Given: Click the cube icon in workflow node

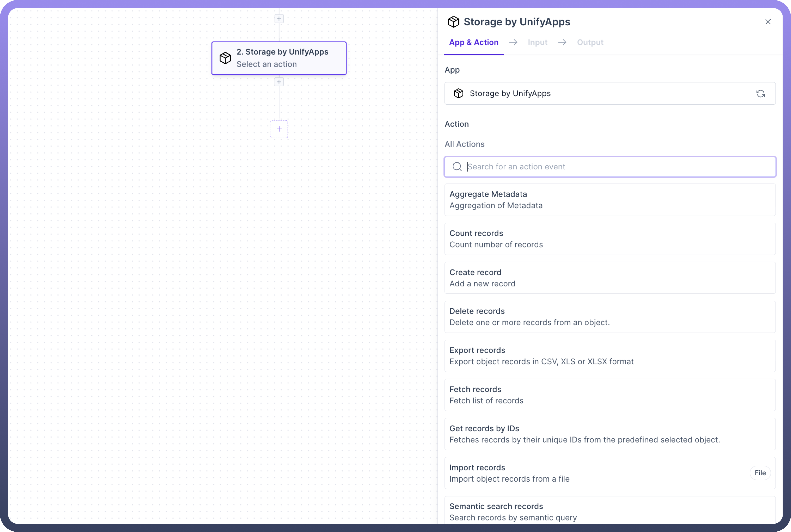Looking at the screenshot, I should pos(225,58).
